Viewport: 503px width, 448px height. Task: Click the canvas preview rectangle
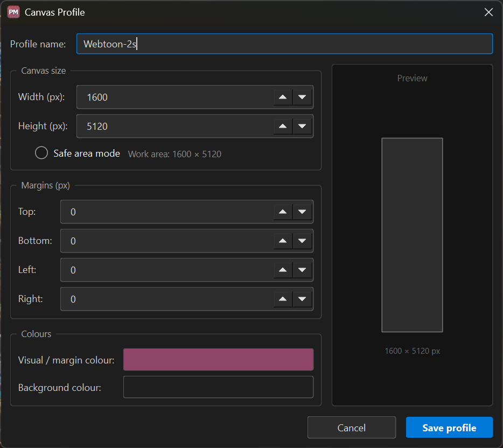point(412,235)
